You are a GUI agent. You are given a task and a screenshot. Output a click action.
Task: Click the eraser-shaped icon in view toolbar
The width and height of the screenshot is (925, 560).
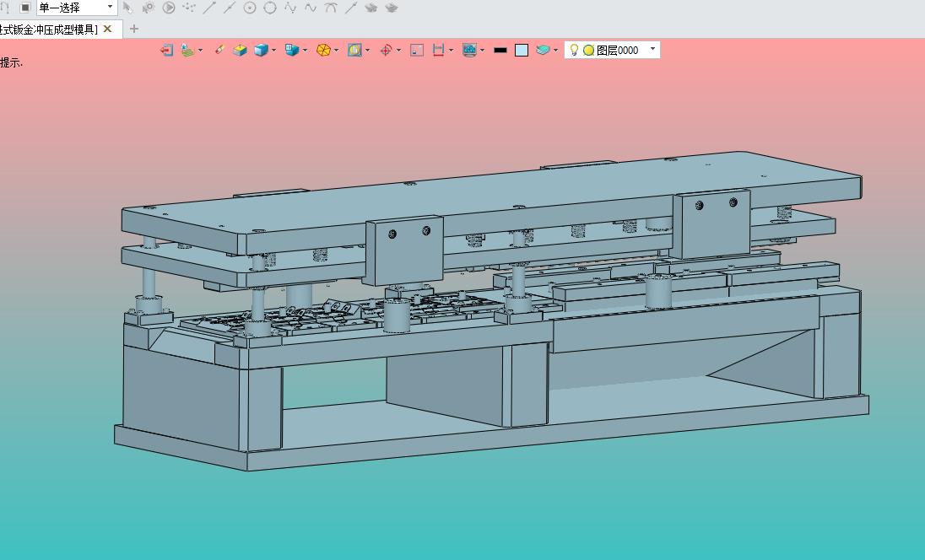219,50
